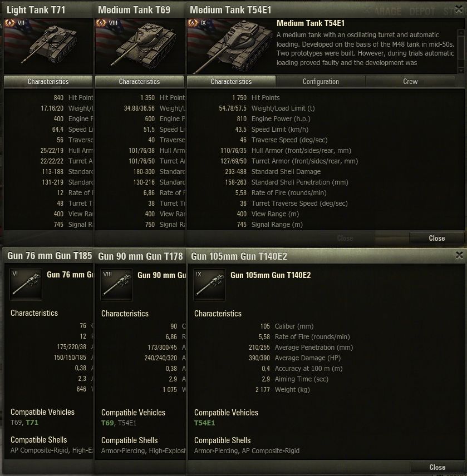Click the 105mm Gun T140E2 icon
467x476 pixels.
[209, 285]
